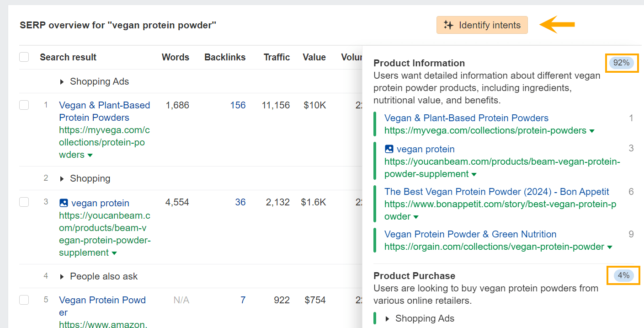Click the 92% intent badge

pyautogui.click(x=622, y=63)
